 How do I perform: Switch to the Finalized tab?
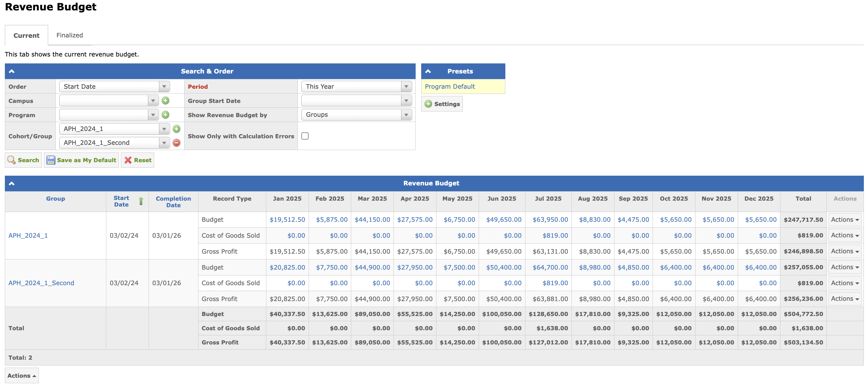point(70,35)
